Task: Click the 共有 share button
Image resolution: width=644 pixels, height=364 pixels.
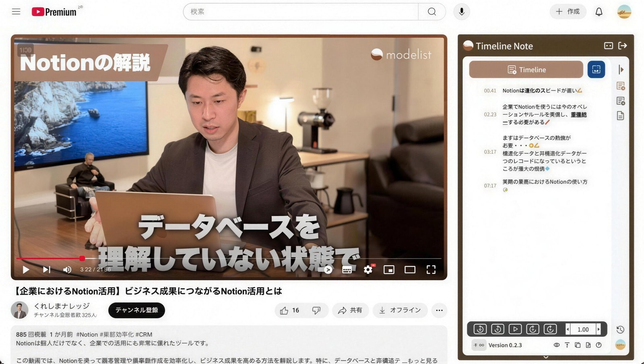Action: pos(350,310)
